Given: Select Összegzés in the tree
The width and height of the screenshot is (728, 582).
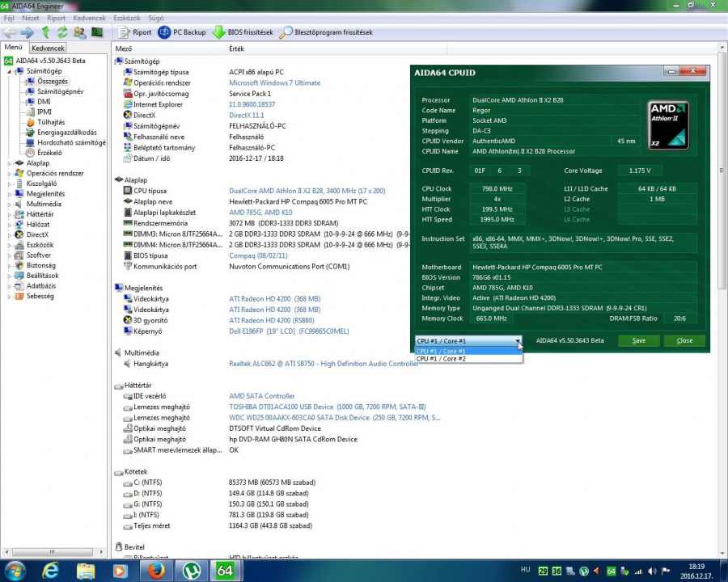Looking at the screenshot, I should click(x=52, y=81).
